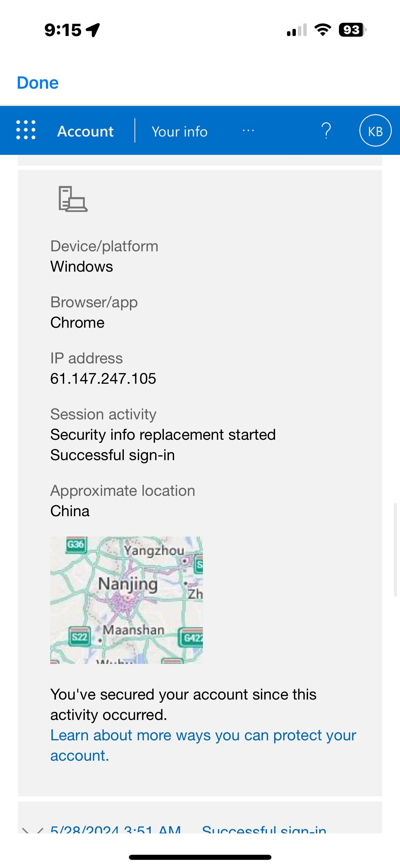The height and width of the screenshot is (868, 400).
Task: Show more header options via ellipsis
Action: click(248, 131)
